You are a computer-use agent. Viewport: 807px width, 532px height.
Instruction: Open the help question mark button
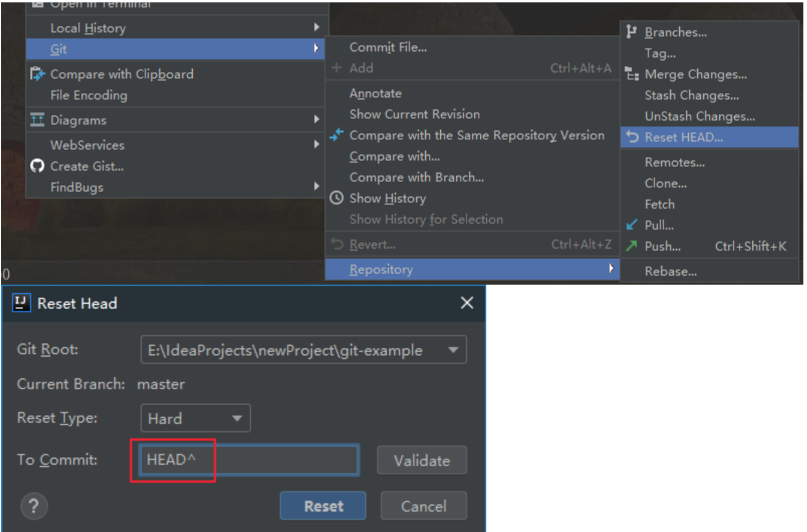[34, 507]
